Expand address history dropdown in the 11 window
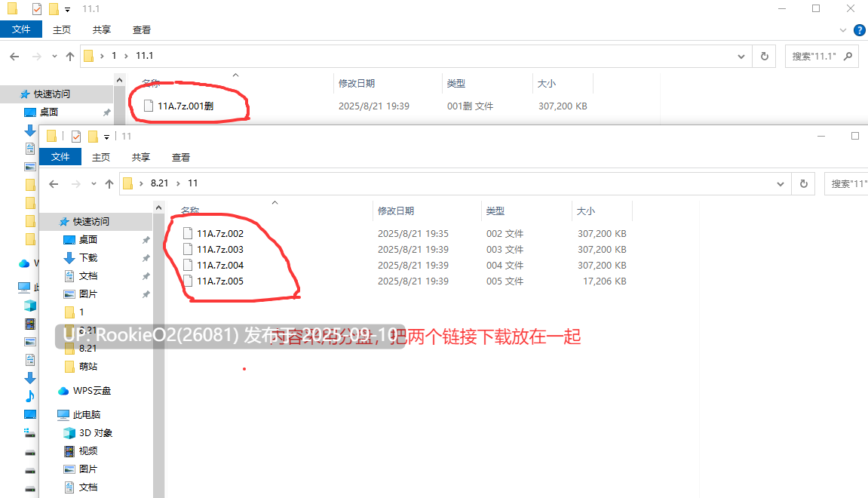Image resolution: width=868 pixels, height=498 pixels. pos(780,184)
